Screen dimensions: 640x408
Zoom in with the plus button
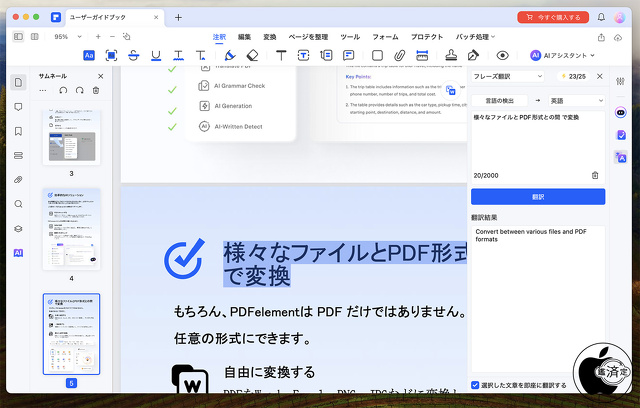click(x=98, y=37)
